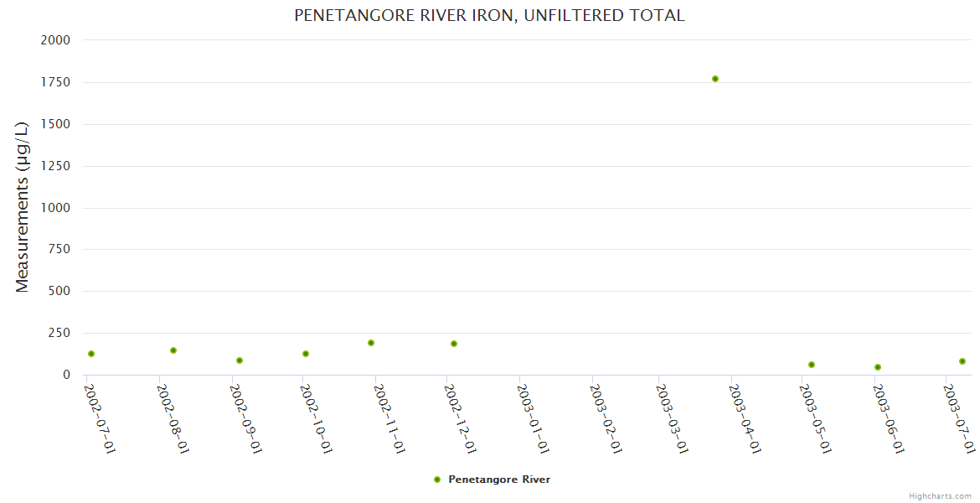Select data point just after 2002-09-01
The width and height of the screenshot is (980, 503).
240,360
